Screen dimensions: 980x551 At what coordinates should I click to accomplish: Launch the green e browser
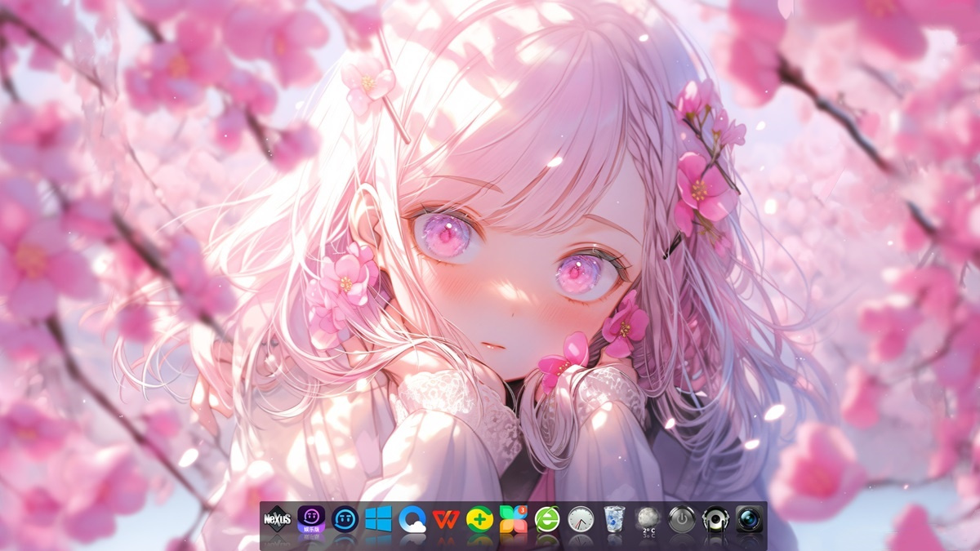(547, 519)
